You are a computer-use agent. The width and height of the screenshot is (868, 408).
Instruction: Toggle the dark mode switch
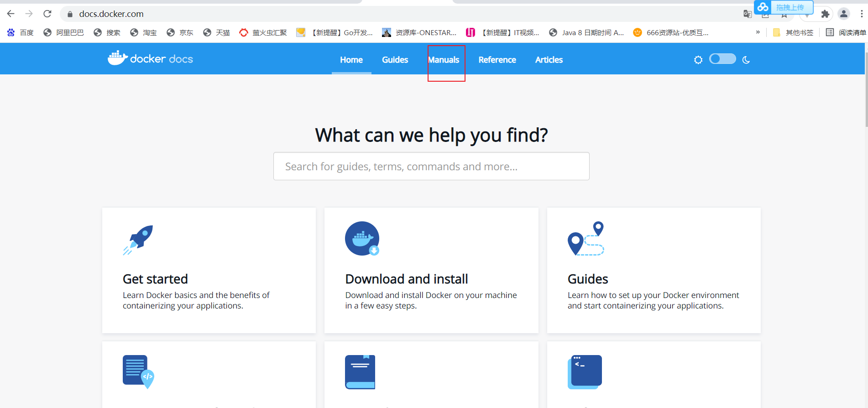pos(722,59)
